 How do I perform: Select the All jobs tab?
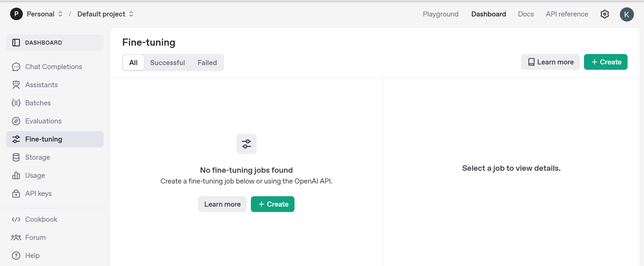click(133, 63)
